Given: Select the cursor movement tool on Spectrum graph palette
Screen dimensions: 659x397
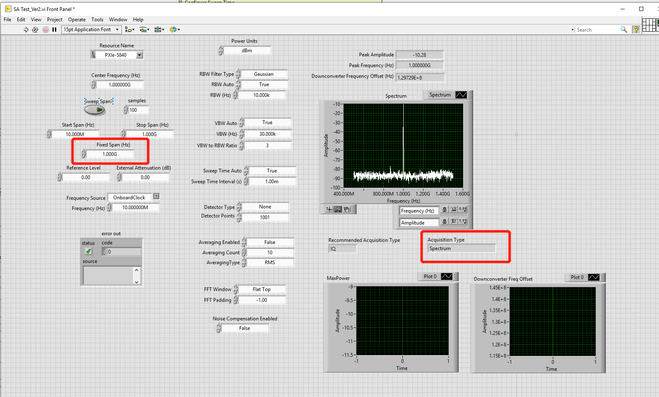Looking at the screenshot, I should (x=329, y=209).
